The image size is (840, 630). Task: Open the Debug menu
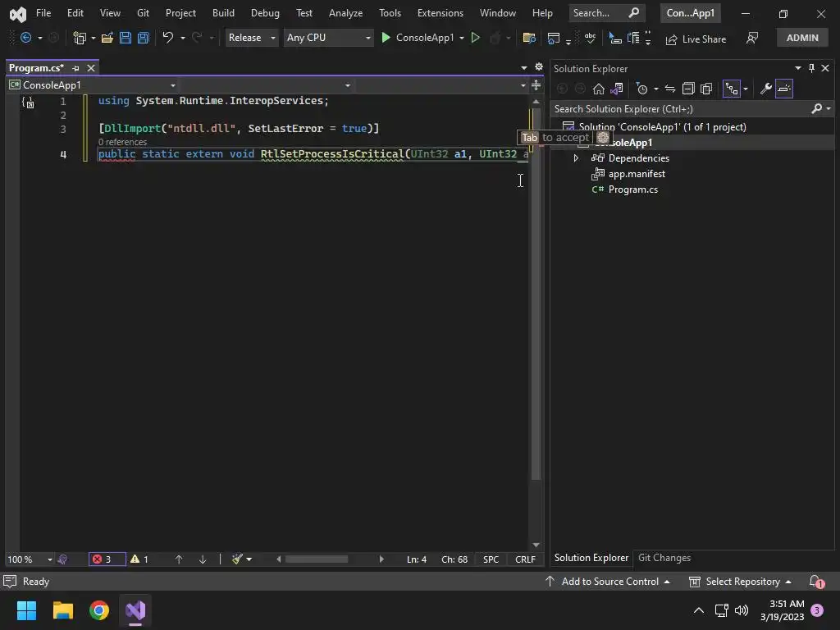point(265,13)
